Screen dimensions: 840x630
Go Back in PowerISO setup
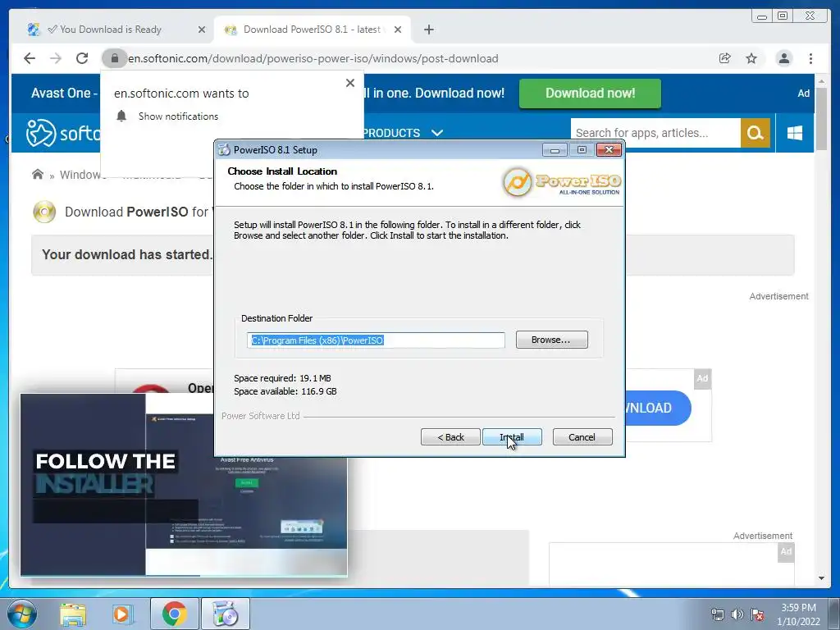tap(450, 437)
